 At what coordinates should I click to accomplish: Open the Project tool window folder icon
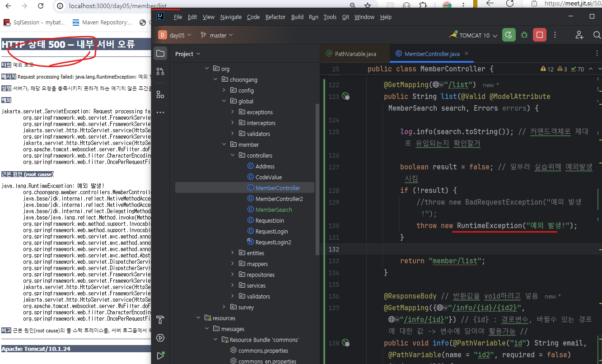(160, 53)
